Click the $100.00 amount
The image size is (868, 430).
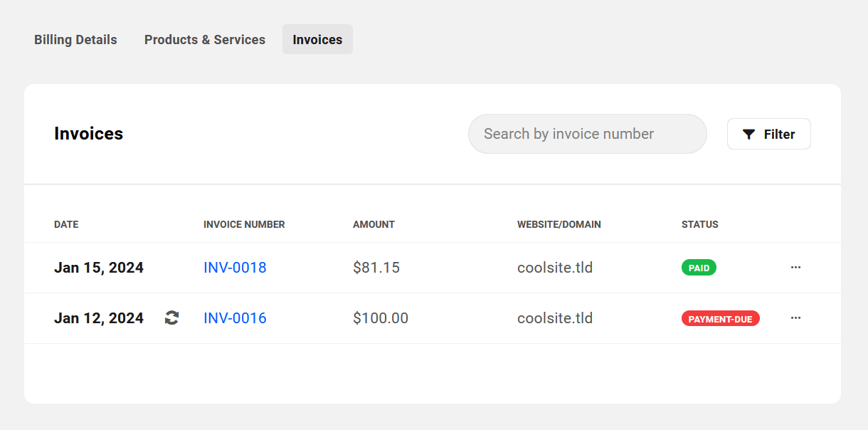(381, 318)
